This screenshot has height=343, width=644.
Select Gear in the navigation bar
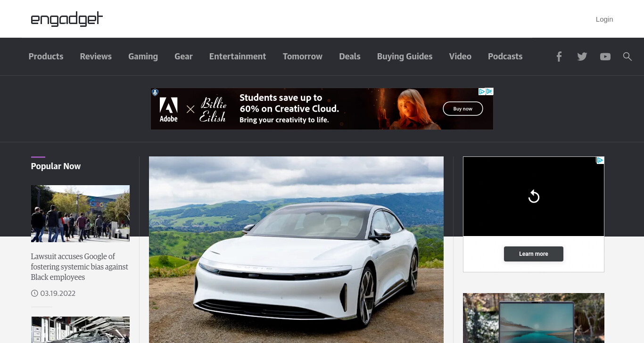(x=183, y=57)
